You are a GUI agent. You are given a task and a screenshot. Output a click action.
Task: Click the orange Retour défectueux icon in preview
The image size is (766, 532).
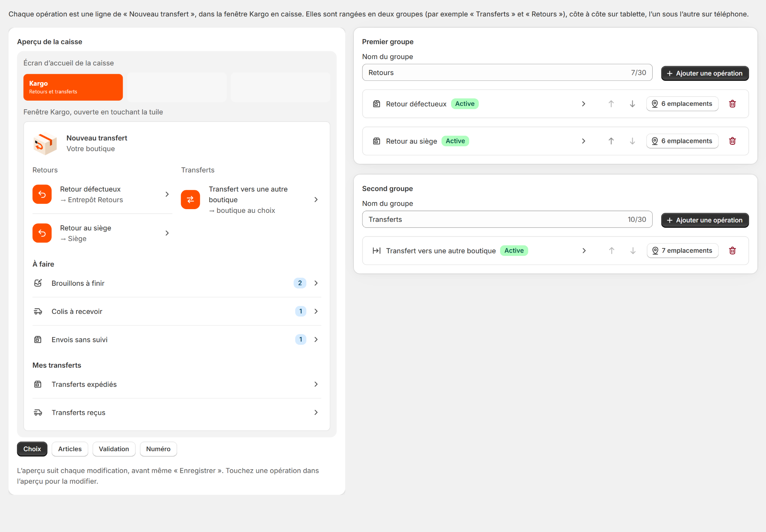coord(42,194)
